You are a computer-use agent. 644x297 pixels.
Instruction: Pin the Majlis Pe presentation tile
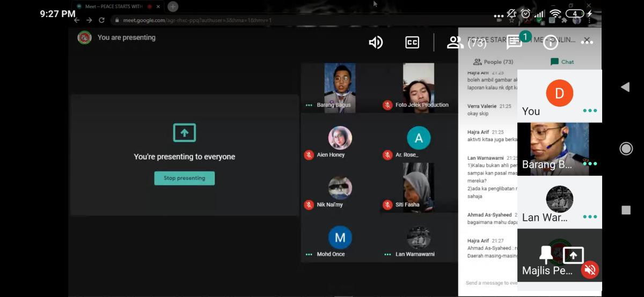pyautogui.click(x=546, y=255)
